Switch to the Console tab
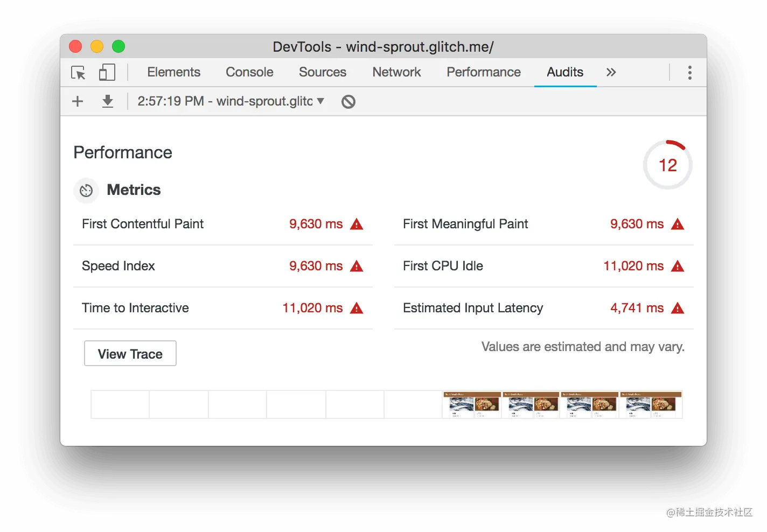This screenshot has width=767, height=532. 249,72
